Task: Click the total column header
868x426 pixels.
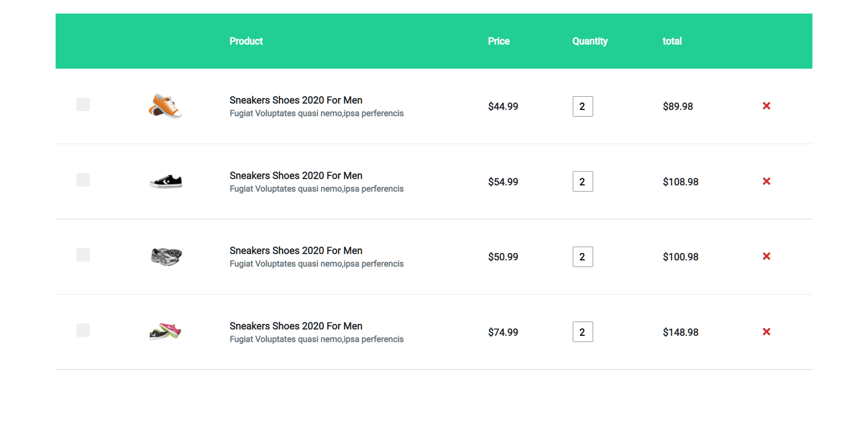Action: tap(672, 41)
